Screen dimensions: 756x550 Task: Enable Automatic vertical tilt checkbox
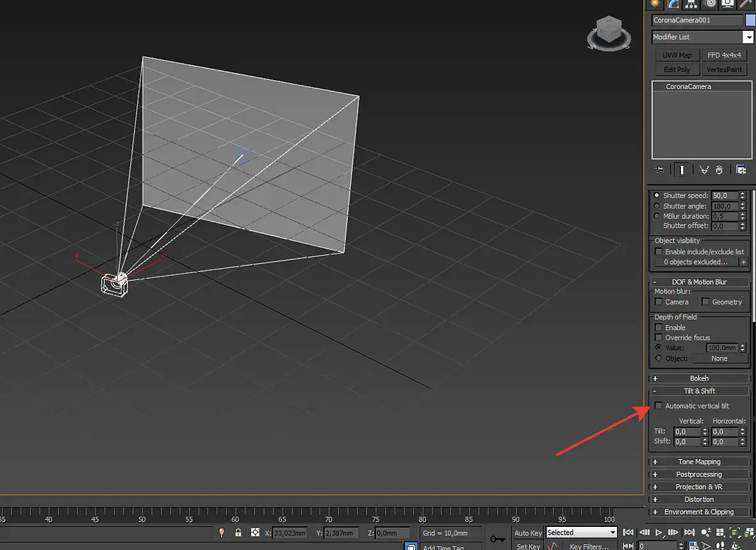[659, 406]
